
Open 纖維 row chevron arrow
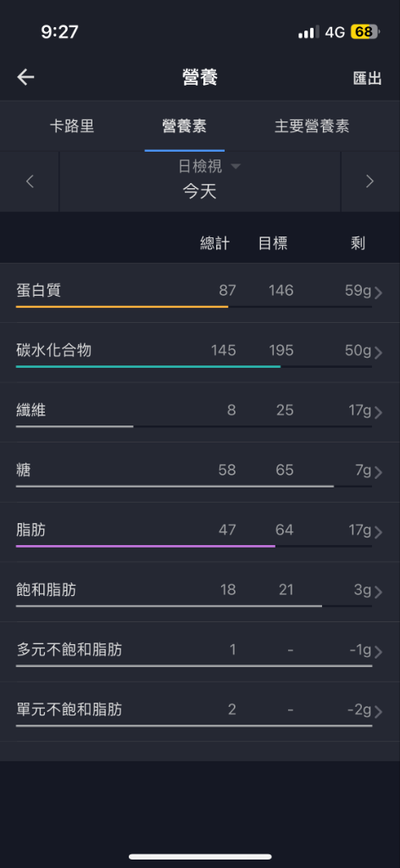tap(379, 413)
